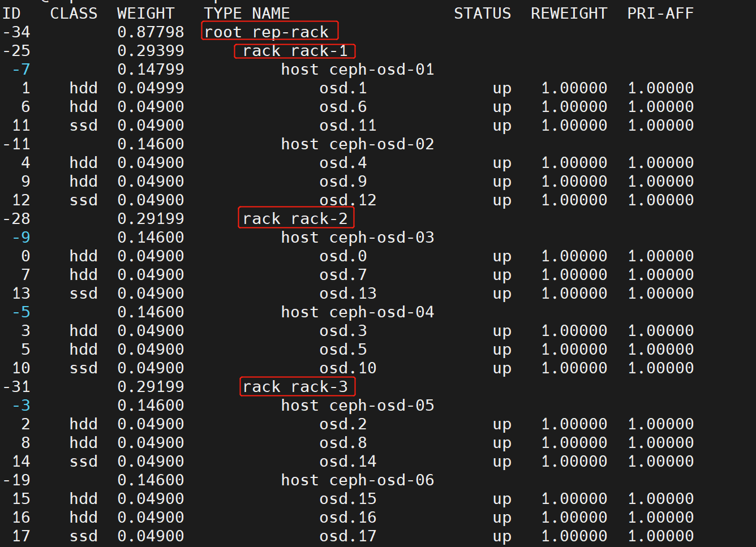Click the weight value 0.04999
The height and width of the screenshot is (547, 756).
[151, 88]
